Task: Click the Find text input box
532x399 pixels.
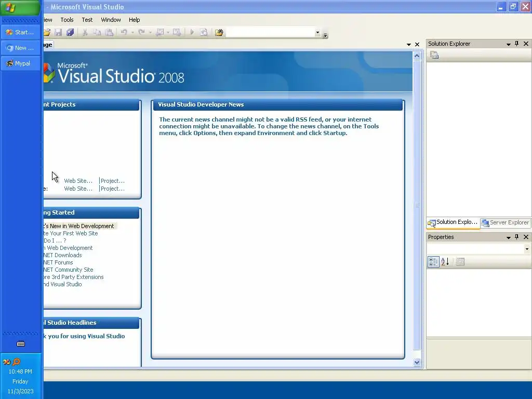Action: (270, 32)
